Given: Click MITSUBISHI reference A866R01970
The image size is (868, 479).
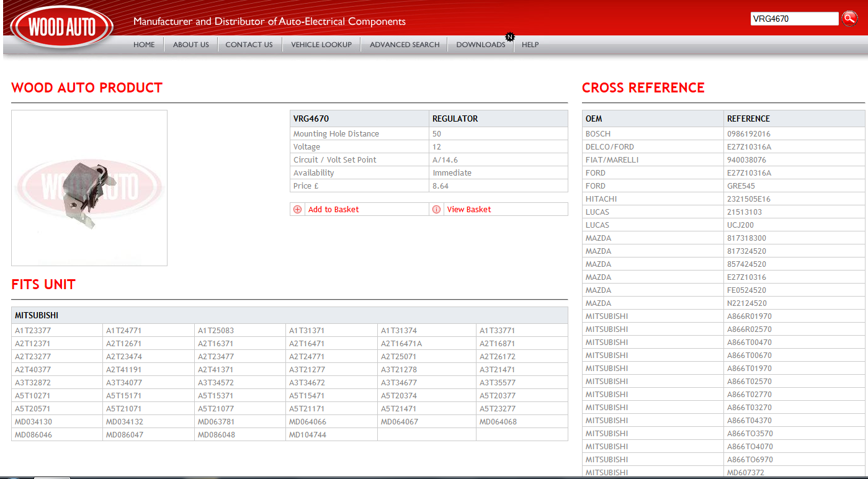Looking at the screenshot, I should tap(749, 316).
